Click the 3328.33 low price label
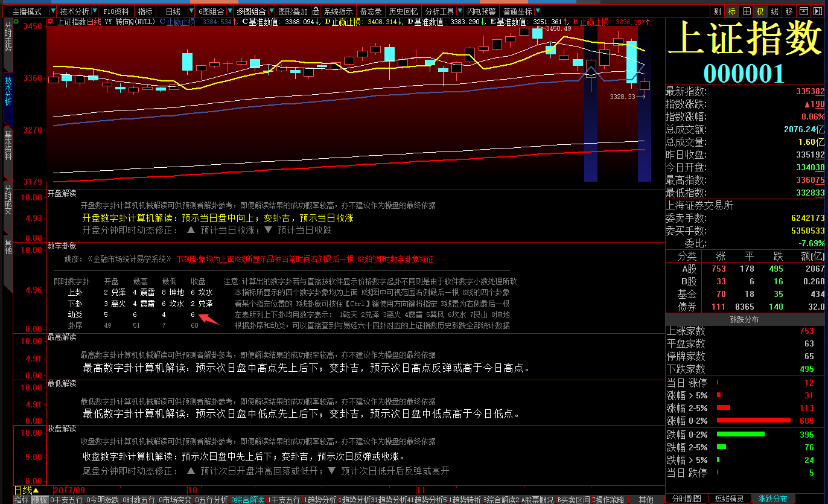This screenshot has height=504, width=828. point(623,97)
